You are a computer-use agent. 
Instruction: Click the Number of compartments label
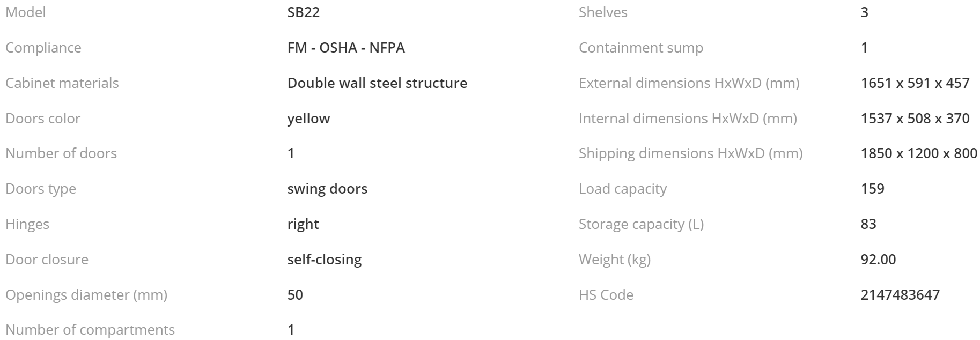tap(90, 330)
